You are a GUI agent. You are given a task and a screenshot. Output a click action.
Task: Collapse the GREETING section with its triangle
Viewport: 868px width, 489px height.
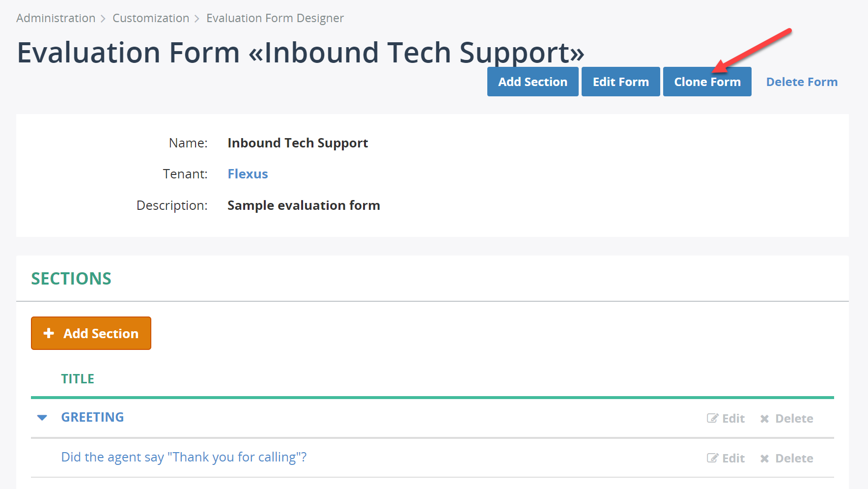tap(42, 418)
